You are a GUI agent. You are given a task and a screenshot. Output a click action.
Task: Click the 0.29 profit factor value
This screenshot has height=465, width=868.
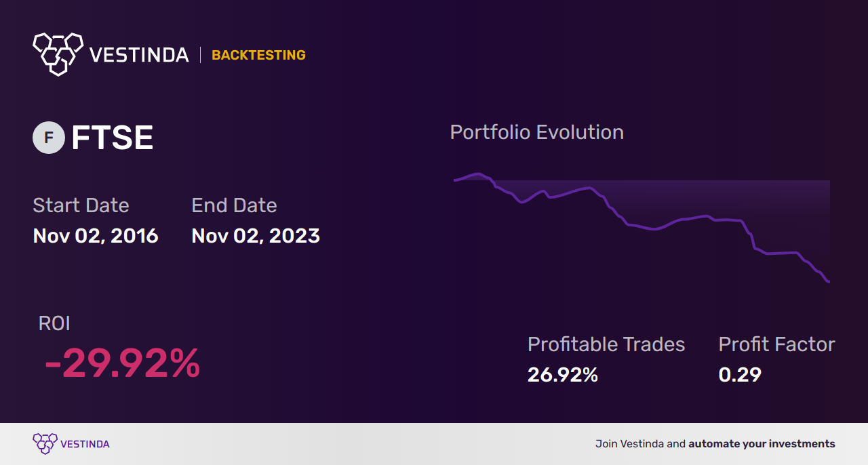pos(740,375)
